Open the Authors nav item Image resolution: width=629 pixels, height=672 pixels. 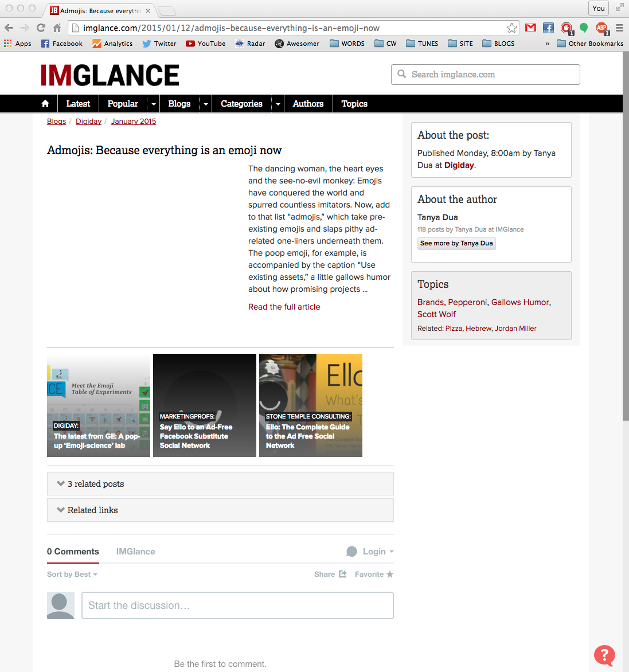tap(308, 104)
